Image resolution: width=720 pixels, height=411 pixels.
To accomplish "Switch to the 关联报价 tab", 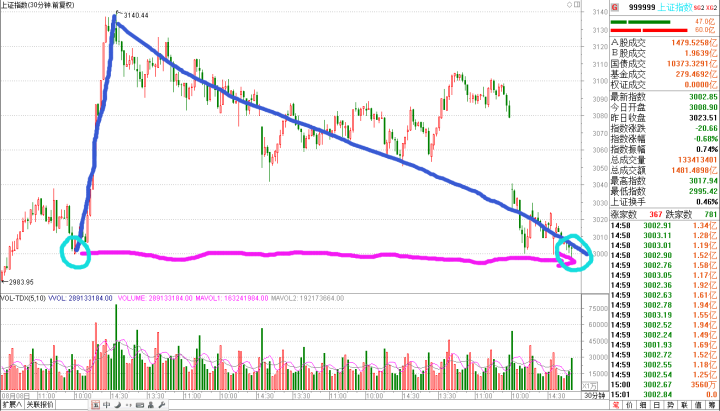I will point(41,404).
